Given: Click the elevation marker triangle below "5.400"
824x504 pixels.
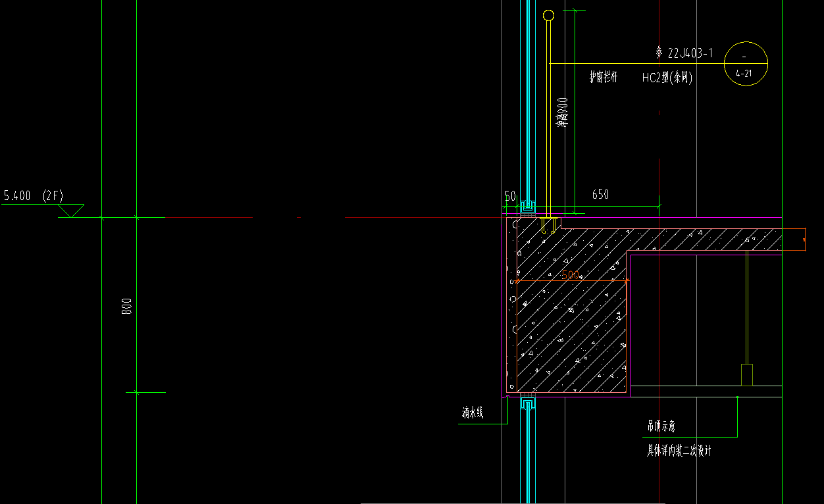Looking at the screenshot, I should point(71,210).
